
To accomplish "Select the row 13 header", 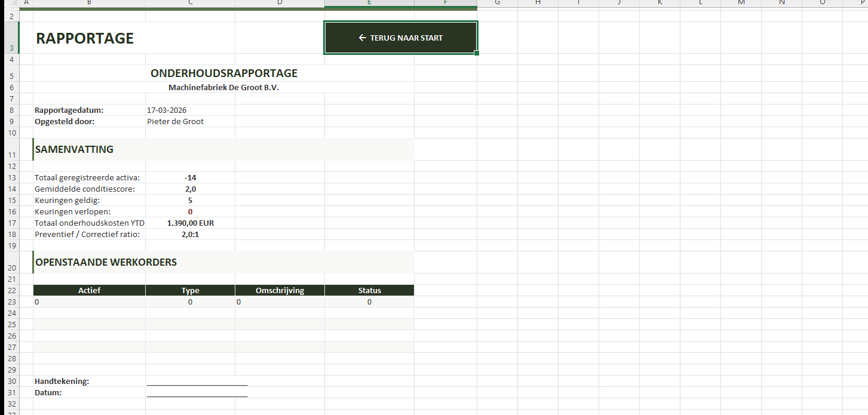I will [10, 177].
